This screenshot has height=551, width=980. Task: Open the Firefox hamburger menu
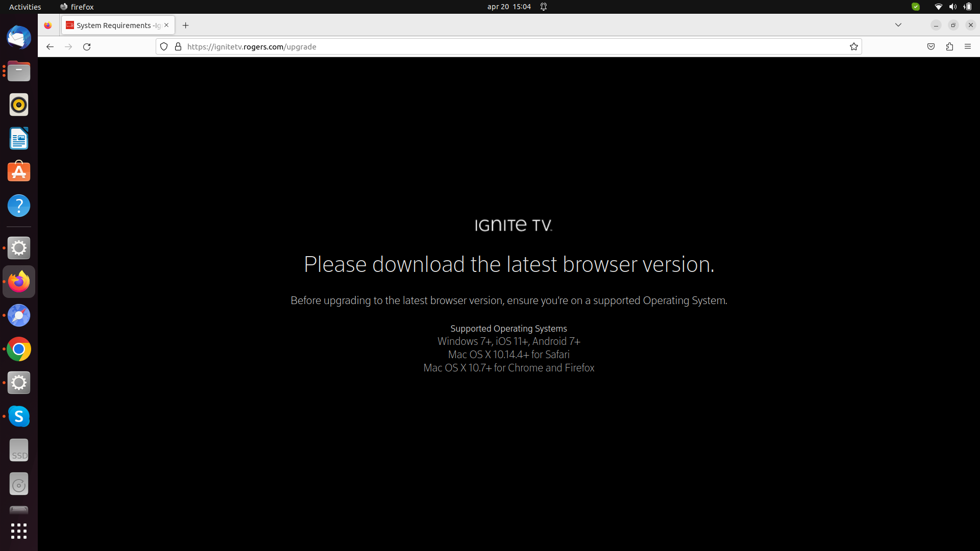(x=968, y=46)
